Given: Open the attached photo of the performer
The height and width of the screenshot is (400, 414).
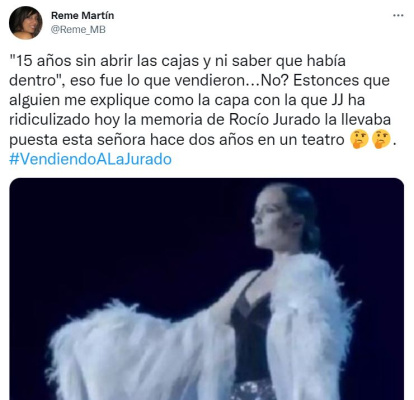Looking at the screenshot, I should click(x=207, y=289).
